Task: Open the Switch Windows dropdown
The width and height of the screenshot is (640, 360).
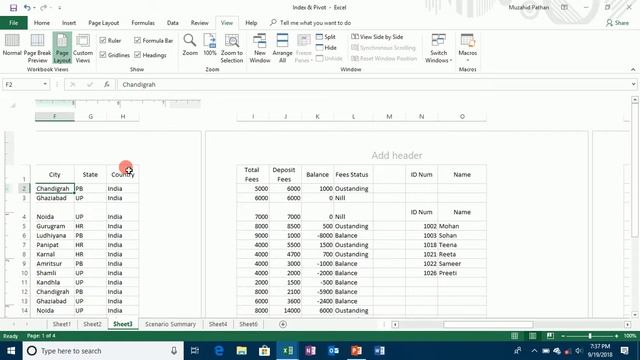Action: pos(438,48)
